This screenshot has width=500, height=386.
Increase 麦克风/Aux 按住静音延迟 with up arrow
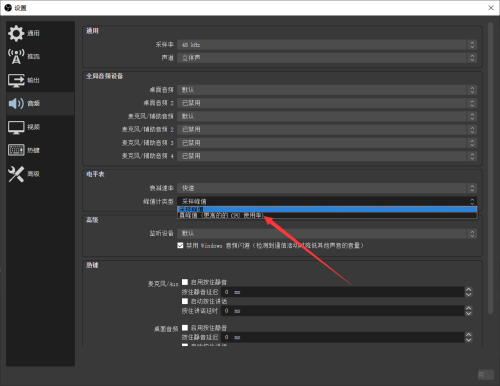[x=468, y=289]
